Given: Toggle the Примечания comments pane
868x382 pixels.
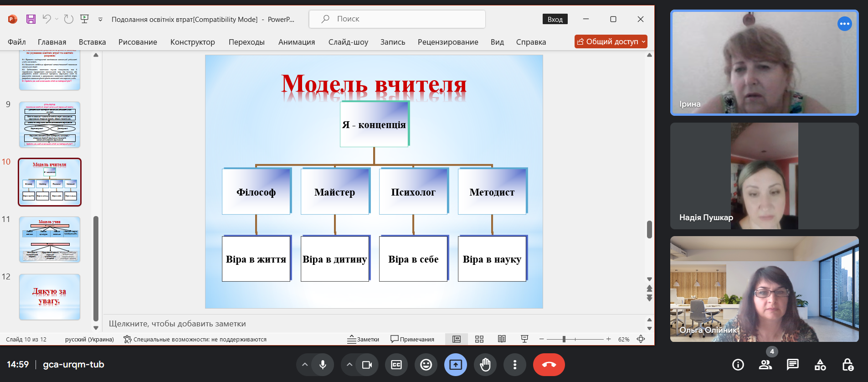Looking at the screenshot, I should click(x=412, y=339).
